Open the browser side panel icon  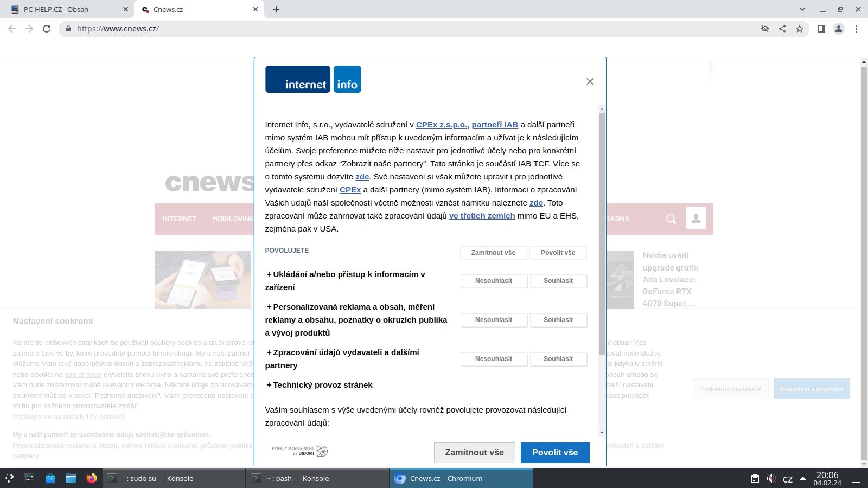click(821, 29)
